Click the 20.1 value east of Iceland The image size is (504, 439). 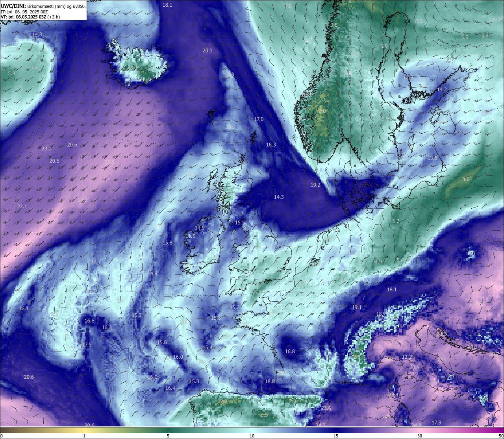click(x=208, y=50)
